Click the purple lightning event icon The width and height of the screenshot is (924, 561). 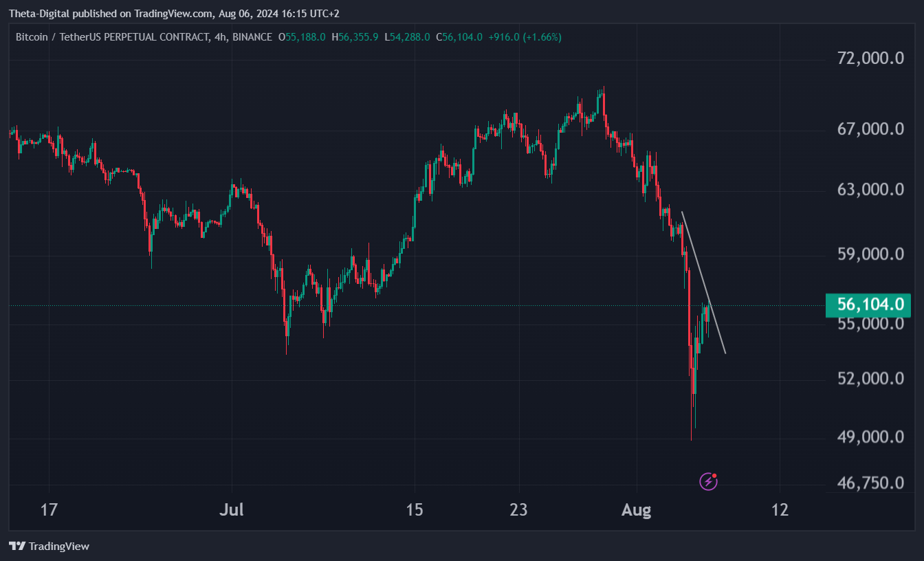point(708,481)
